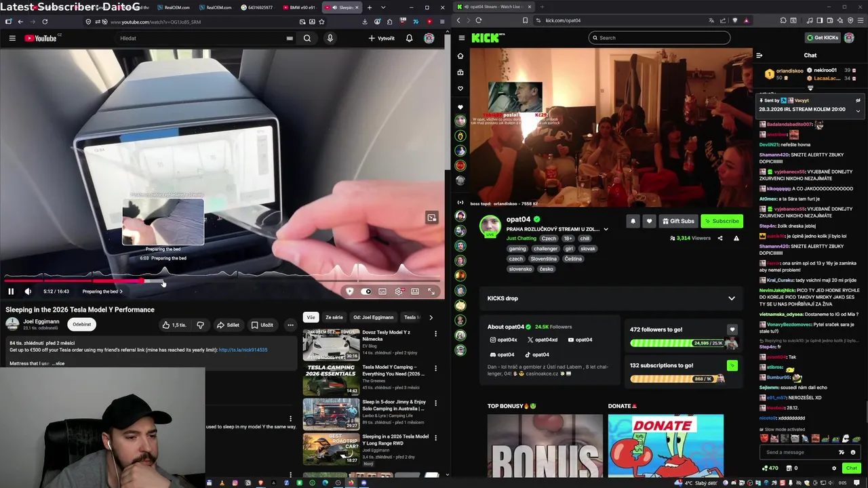
Task: Dislike the Tesla Model Y video
Action: coord(200,325)
